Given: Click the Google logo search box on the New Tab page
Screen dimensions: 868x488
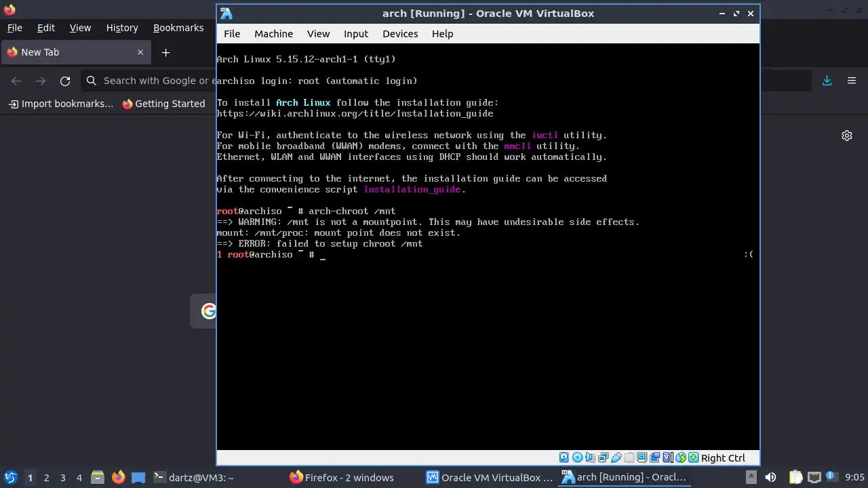Looking at the screenshot, I should [x=203, y=311].
